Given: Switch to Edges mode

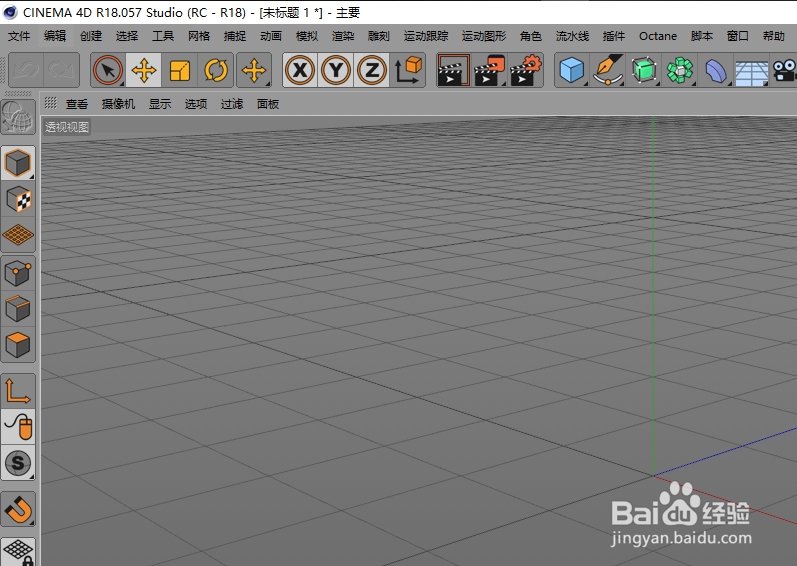Looking at the screenshot, I should point(18,309).
